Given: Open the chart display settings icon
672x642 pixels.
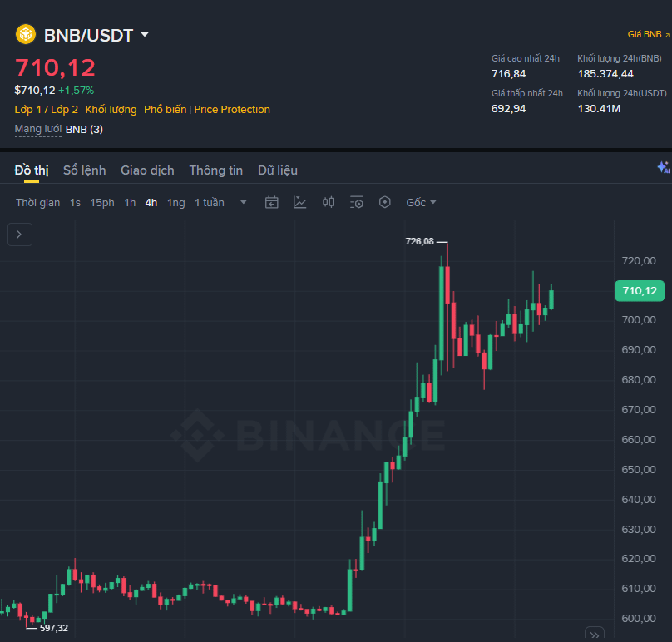Looking at the screenshot, I should (x=357, y=202).
